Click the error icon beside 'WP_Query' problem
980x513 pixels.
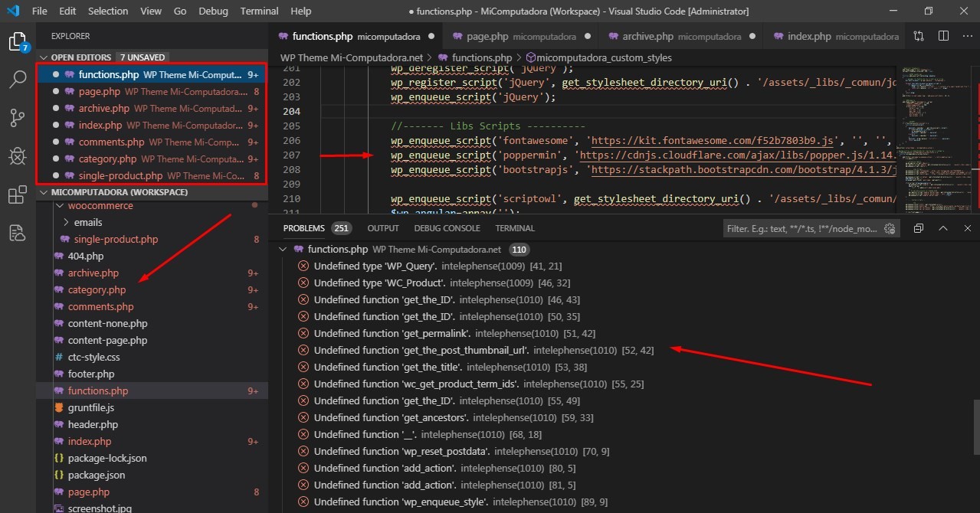click(303, 266)
